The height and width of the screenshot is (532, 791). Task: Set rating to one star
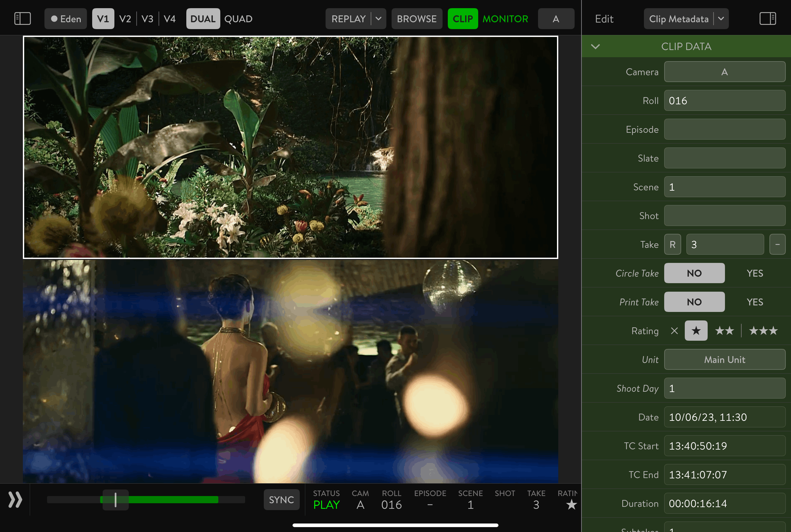696,331
